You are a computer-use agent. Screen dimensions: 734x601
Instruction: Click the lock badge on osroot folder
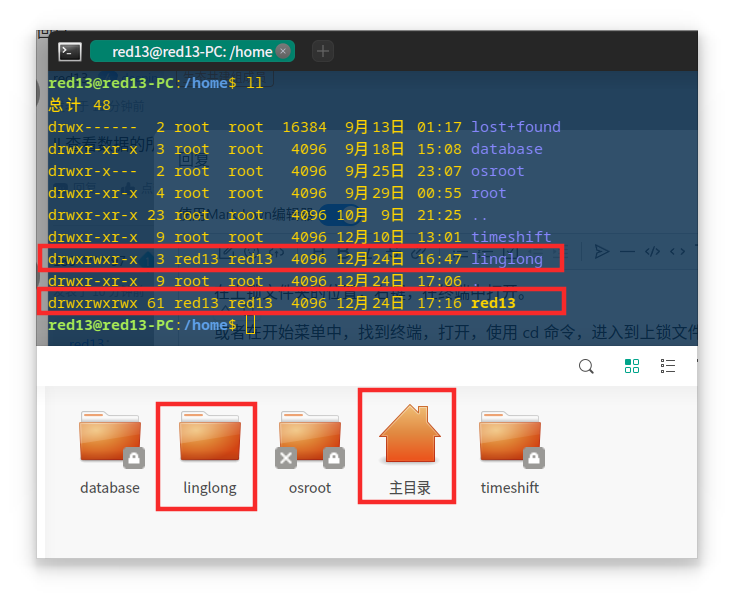[334, 458]
